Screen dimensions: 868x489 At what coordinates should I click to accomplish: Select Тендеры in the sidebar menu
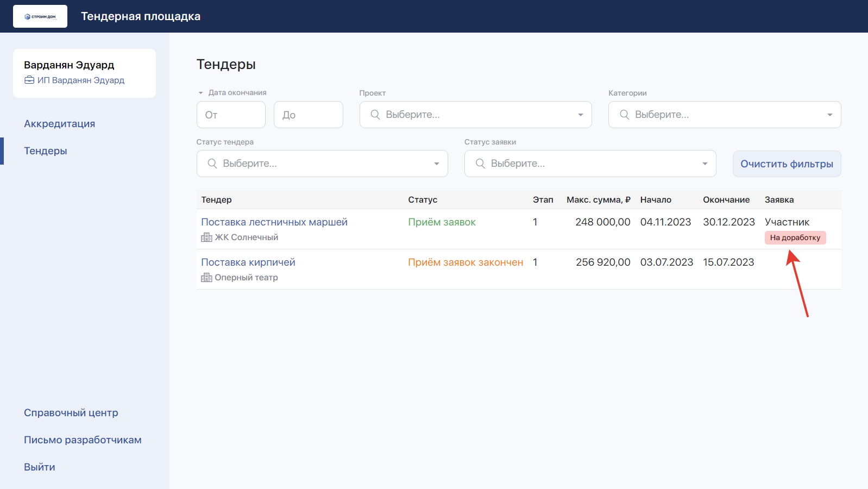point(46,151)
